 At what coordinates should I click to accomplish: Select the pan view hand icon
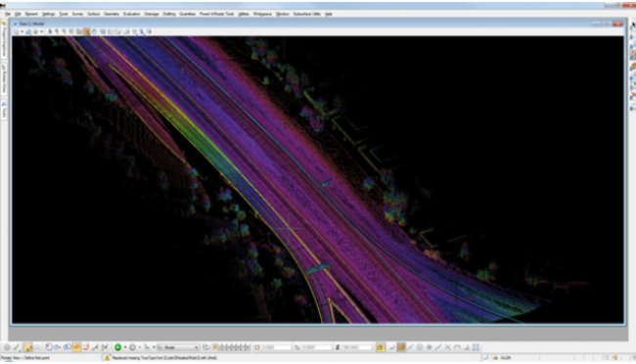pyautogui.click(x=94, y=31)
